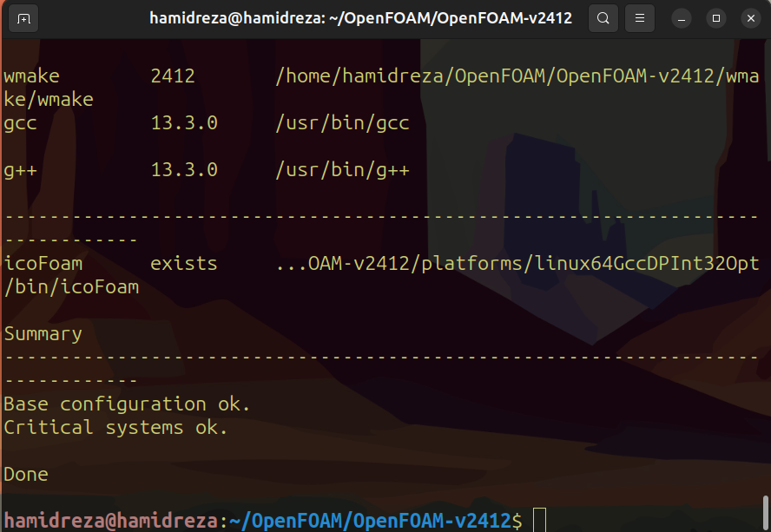The image size is (771, 532).
Task: Click the word 'exists'
Action: pos(183,264)
